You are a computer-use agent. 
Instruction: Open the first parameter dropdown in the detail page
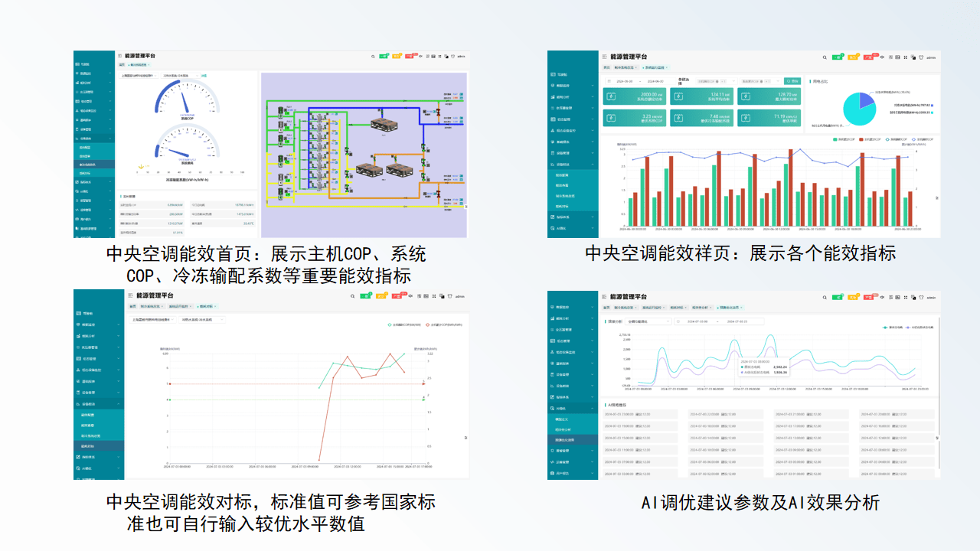point(716,81)
